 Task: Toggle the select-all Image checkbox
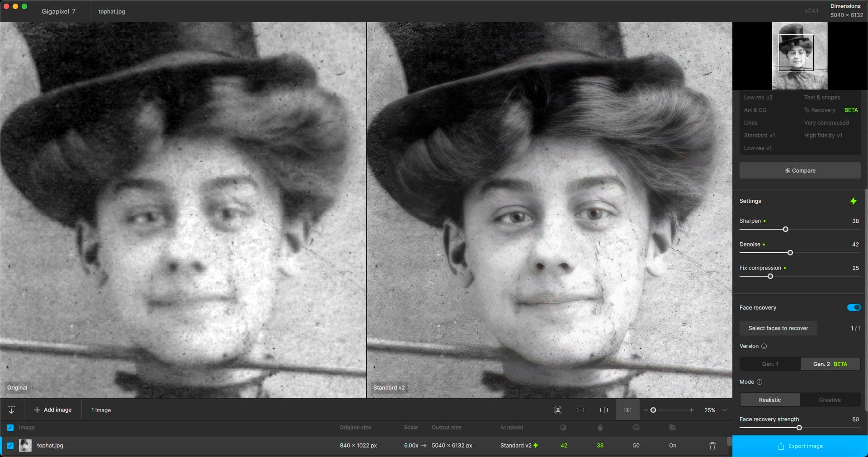(10, 428)
